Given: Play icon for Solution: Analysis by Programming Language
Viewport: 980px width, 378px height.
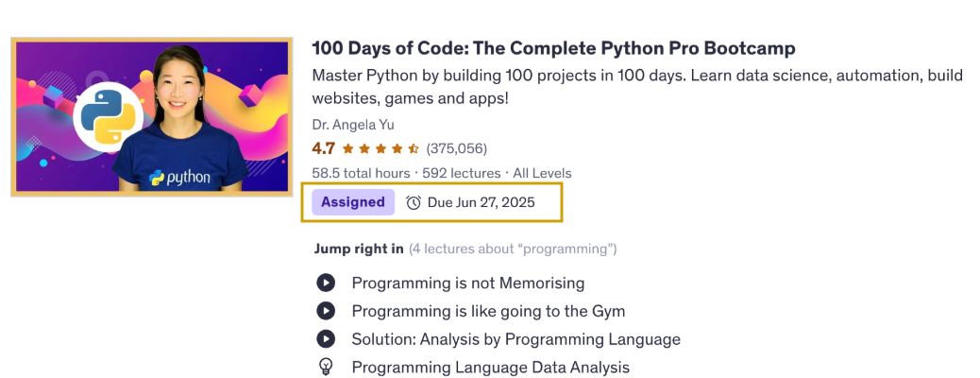Looking at the screenshot, I should coord(326,339).
